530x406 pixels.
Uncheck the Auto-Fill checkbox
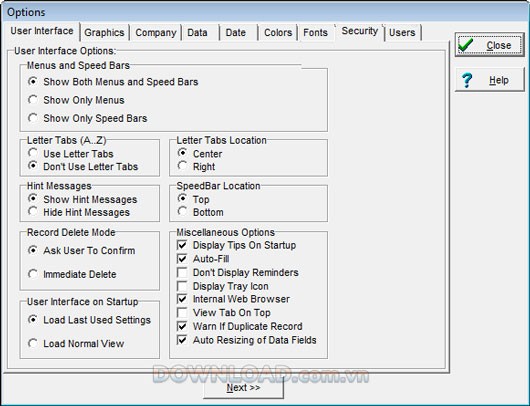coord(182,259)
